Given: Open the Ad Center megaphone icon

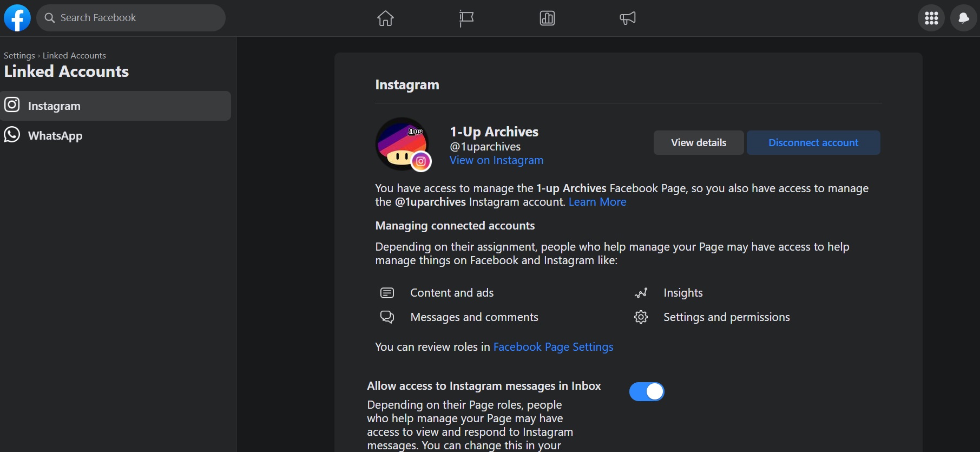Looking at the screenshot, I should click(x=628, y=18).
